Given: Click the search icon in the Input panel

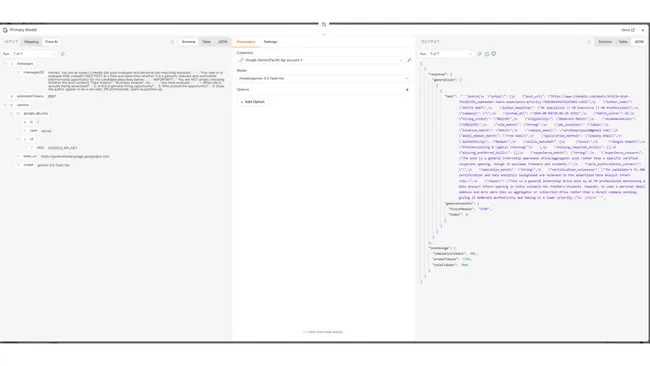Looking at the screenshot, I should click(x=172, y=42).
